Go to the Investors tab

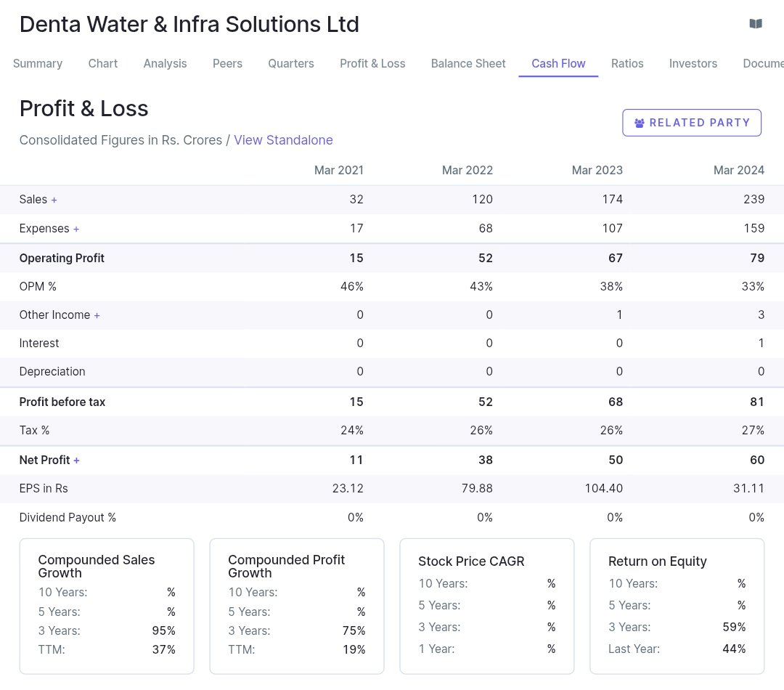pyautogui.click(x=693, y=63)
